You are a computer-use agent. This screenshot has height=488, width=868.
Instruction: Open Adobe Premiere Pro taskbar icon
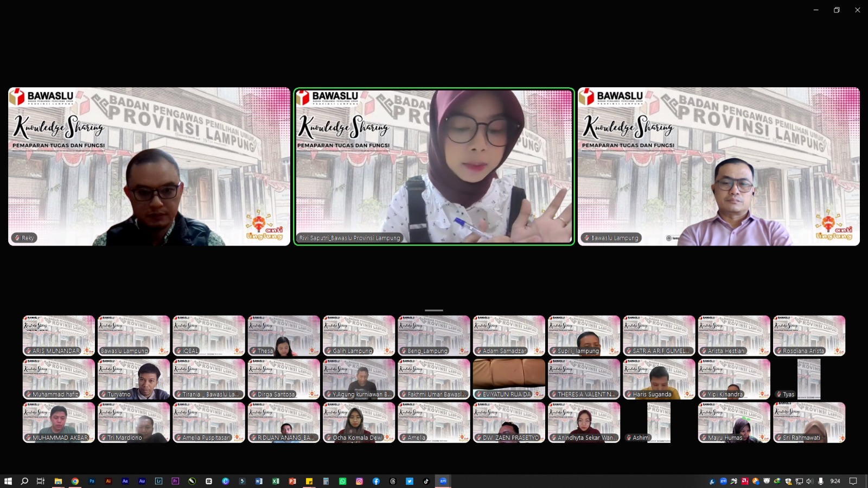click(175, 481)
